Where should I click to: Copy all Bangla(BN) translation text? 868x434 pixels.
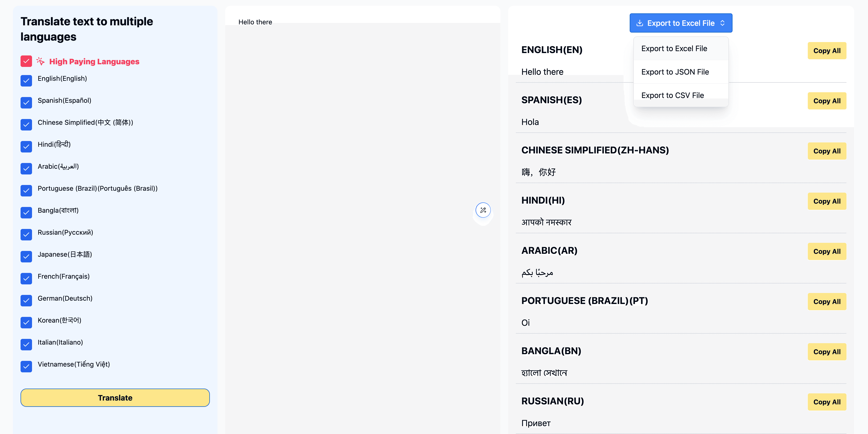[827, 352]
